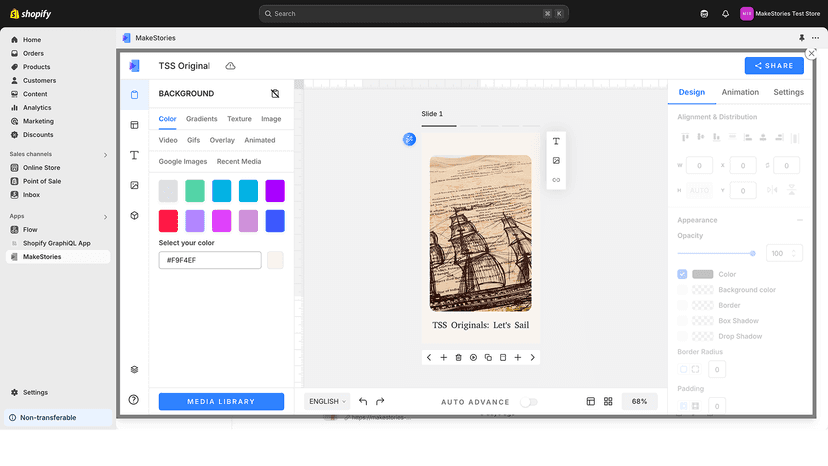
Task: Enable the Drop Shadow checkbox
Action: pos(682,336)
